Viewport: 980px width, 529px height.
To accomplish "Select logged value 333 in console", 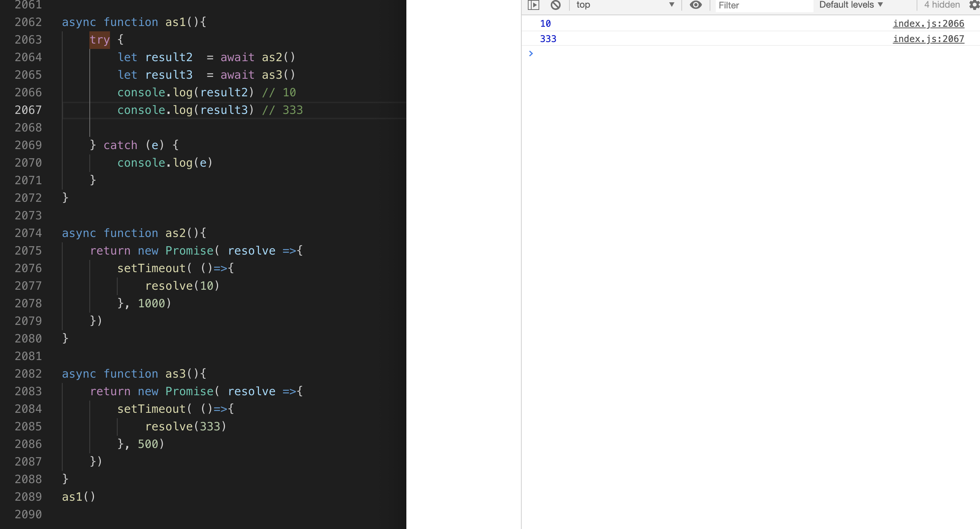I will tap(548, 39).
